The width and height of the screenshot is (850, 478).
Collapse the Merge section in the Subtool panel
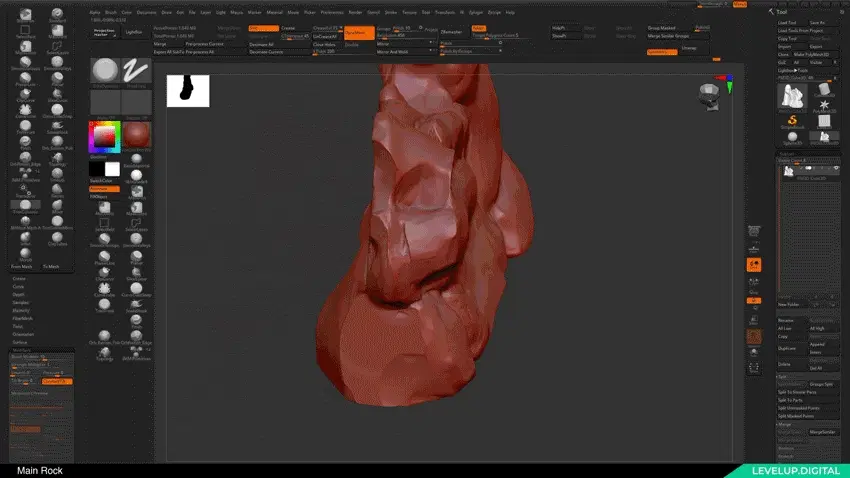coord(784,424)
